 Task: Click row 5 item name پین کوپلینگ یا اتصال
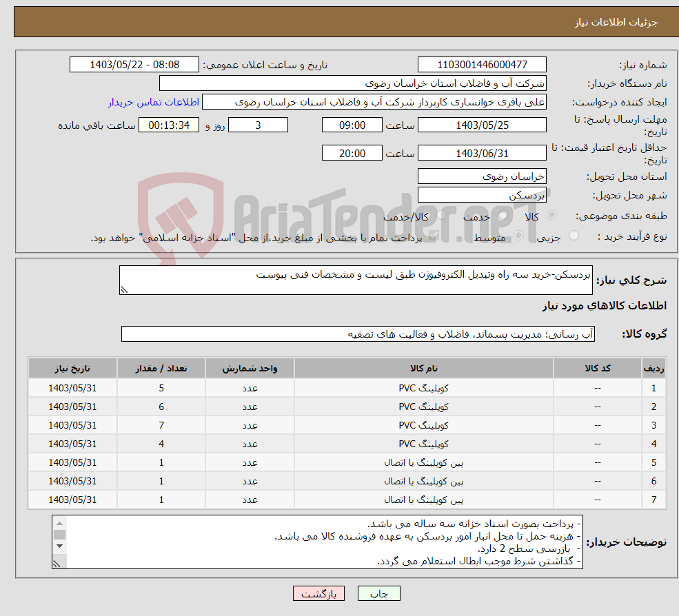click(x=423, y=463)
